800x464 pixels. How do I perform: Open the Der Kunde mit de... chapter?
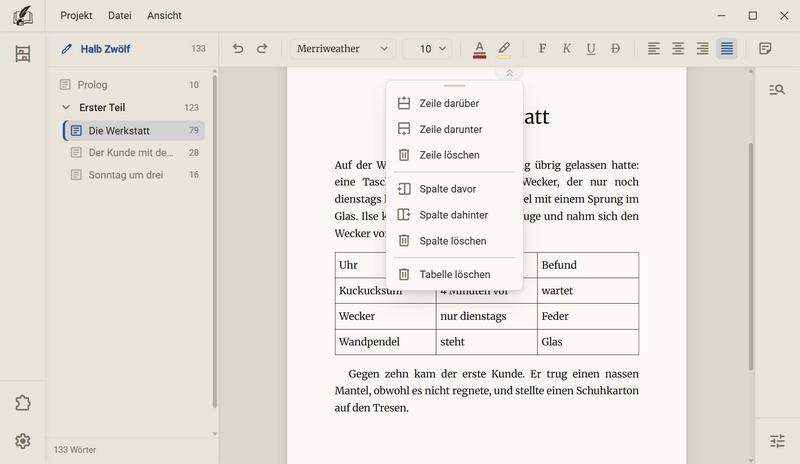134,153
